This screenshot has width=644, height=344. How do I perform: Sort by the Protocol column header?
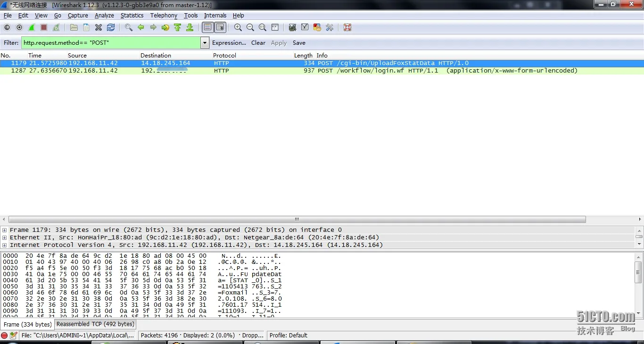coord(224,56)
